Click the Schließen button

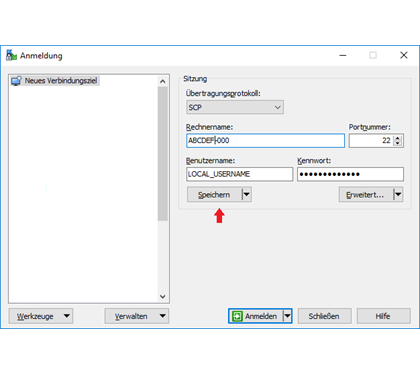(324, 316)
